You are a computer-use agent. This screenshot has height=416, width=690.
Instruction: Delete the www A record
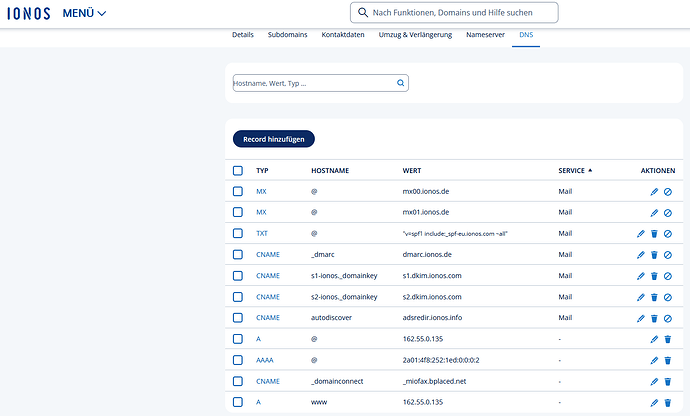pyautogui.click(x=667, y=402)
